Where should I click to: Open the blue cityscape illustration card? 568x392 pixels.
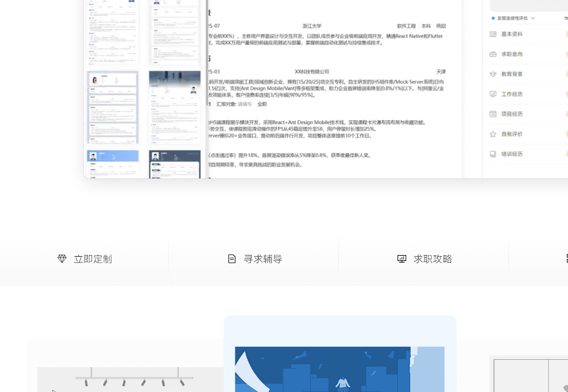coord(340,354)
